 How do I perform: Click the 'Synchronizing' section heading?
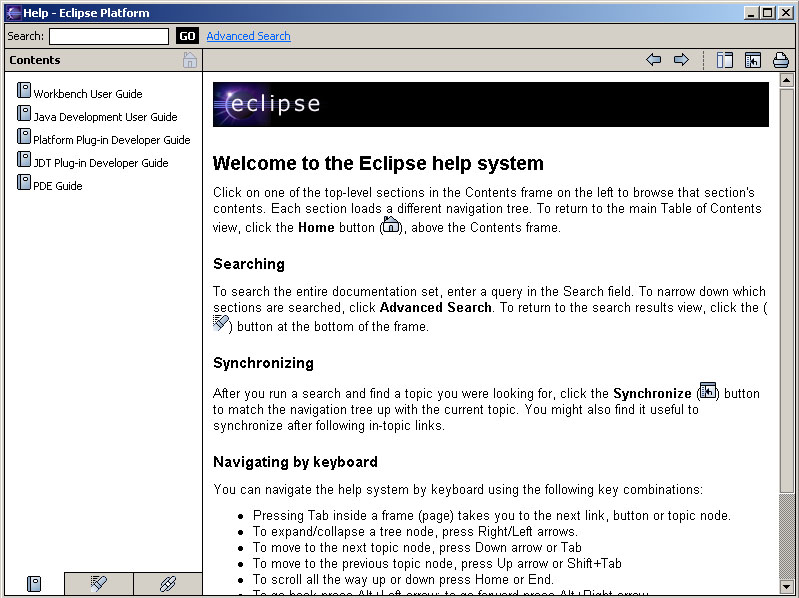click(263, 363)
